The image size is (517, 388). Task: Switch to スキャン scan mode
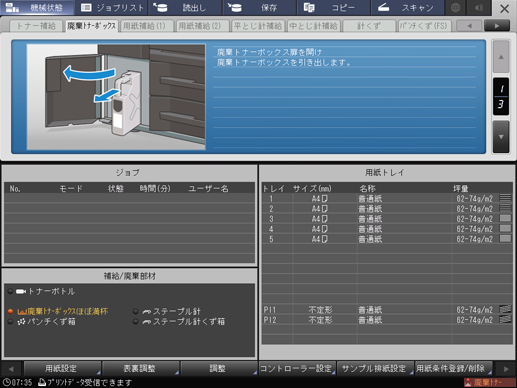(407, 7)
